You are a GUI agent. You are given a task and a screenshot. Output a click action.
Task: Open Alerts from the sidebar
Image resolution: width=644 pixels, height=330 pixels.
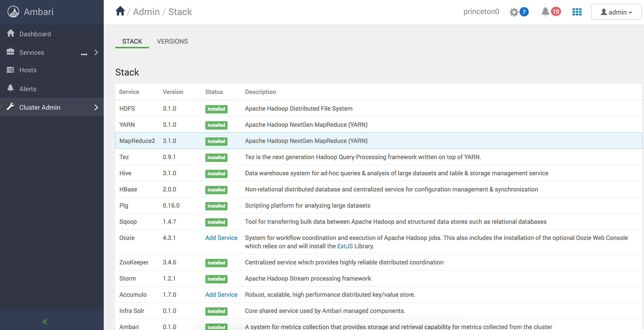click(x=28, y=89)
